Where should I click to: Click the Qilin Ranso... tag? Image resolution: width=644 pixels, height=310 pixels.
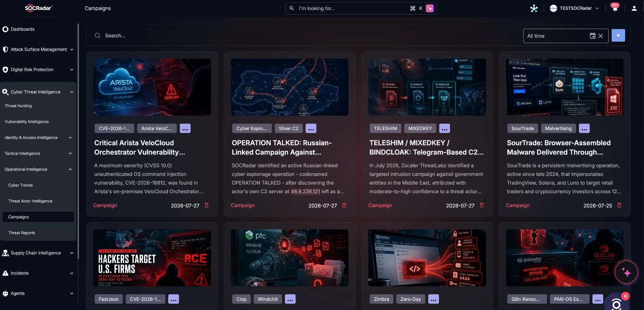point(527,299)
